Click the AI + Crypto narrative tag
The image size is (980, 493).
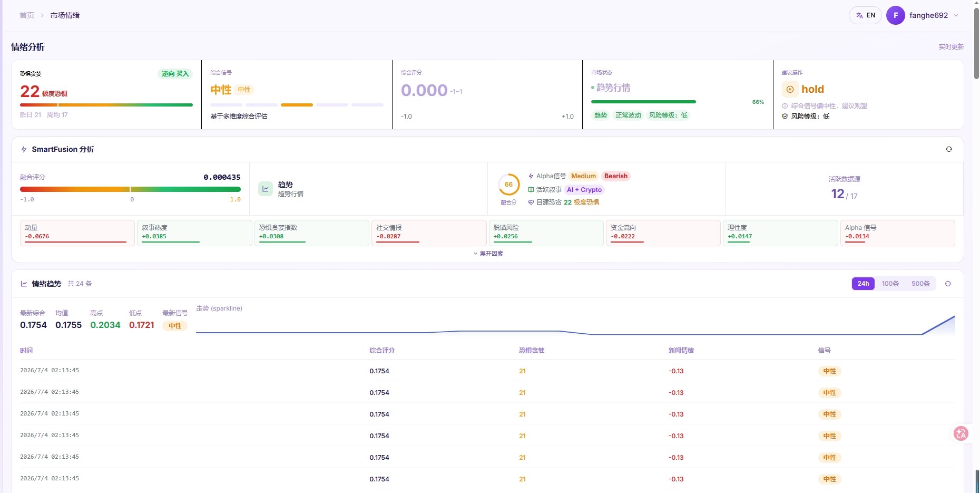point(584,190)
